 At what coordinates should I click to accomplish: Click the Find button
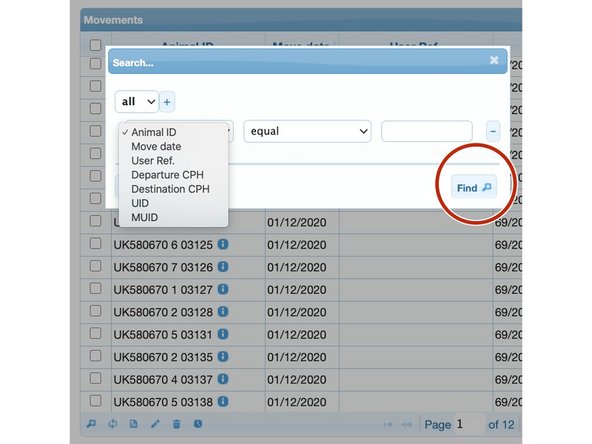[x=473, y=188]
